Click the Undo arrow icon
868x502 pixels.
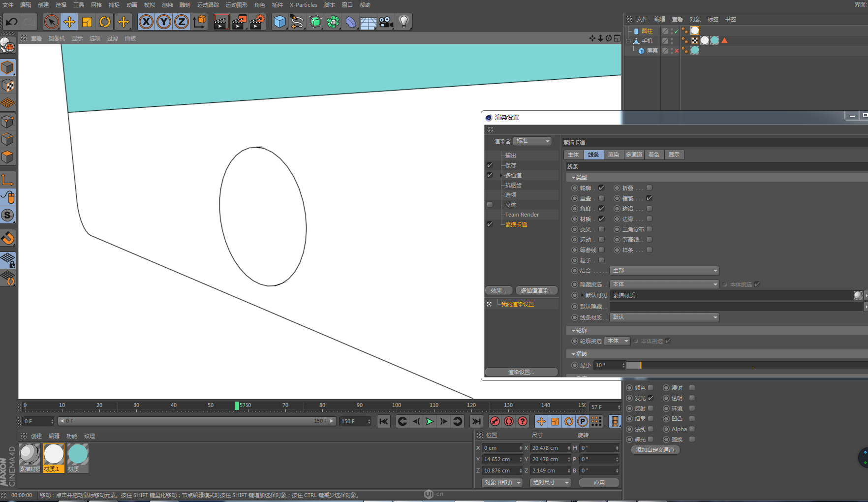[x=11, y=22]
